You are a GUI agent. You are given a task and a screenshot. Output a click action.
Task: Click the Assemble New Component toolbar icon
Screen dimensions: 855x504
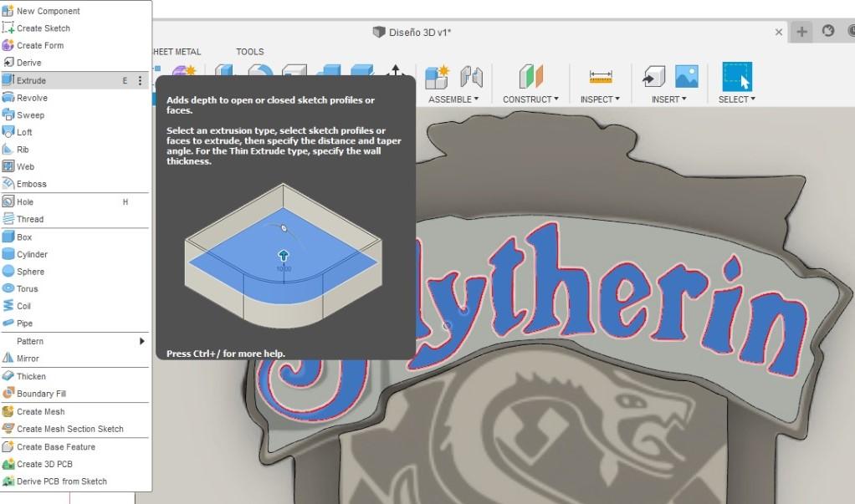[x=437, y=77]
